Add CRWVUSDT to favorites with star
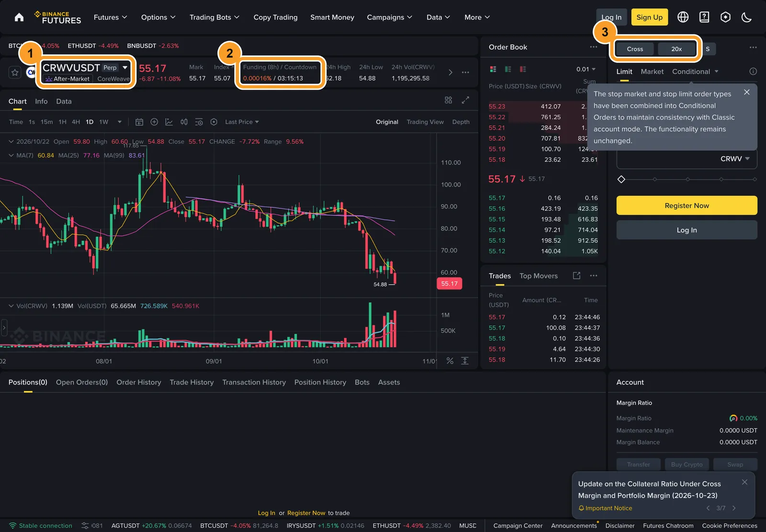This screenshot has height=532, width=766. pos(15,72)
